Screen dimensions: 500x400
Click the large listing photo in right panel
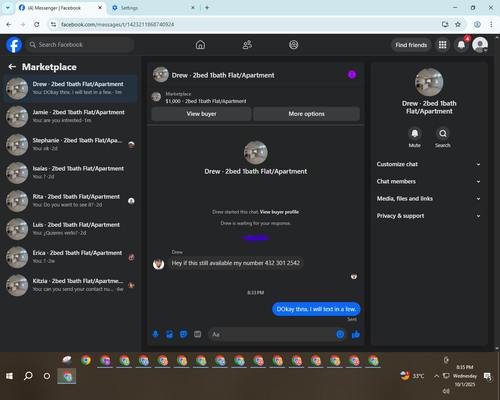(429, 82)
